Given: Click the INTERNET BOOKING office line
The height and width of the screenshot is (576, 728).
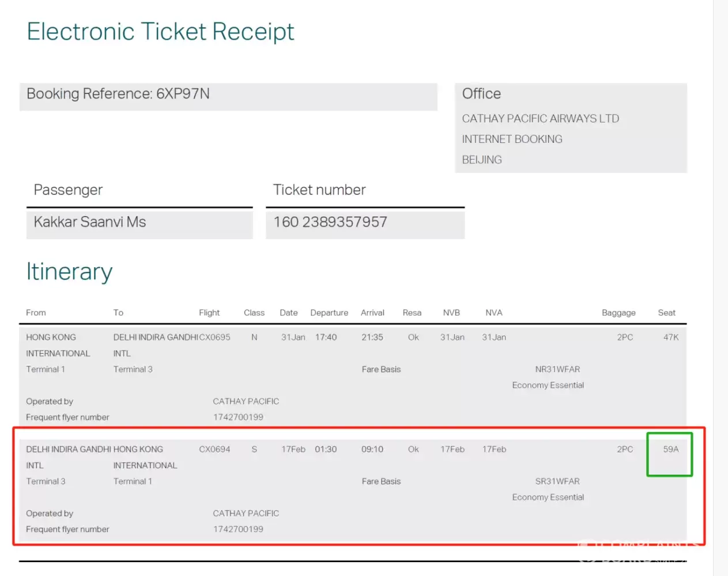Looking at the screenshot, I should coord(512,139).
